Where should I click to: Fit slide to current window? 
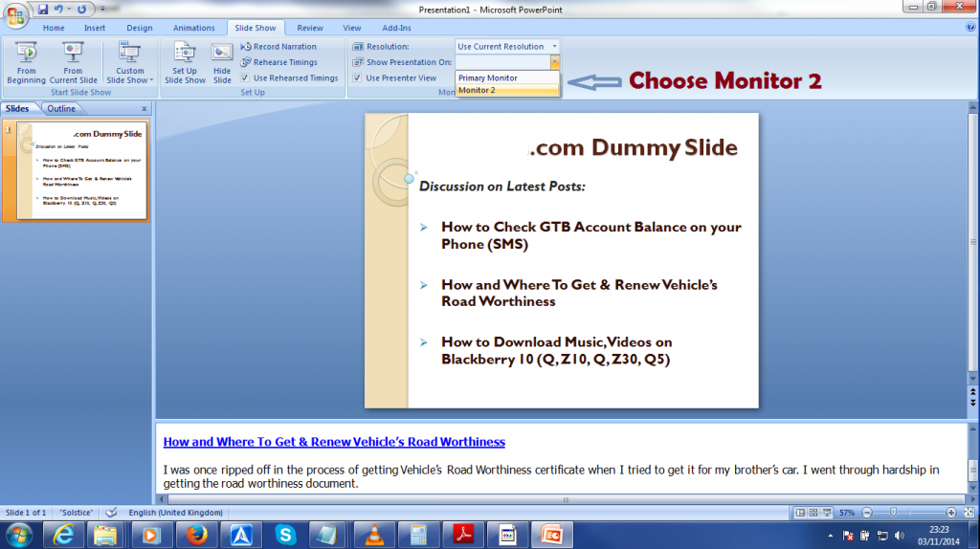click(x=969, y=513)
